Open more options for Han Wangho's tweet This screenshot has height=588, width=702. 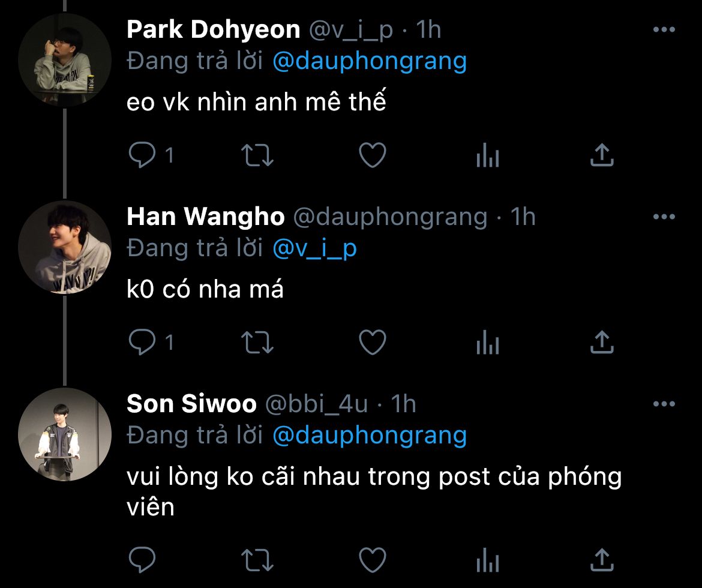pos(664,217)
